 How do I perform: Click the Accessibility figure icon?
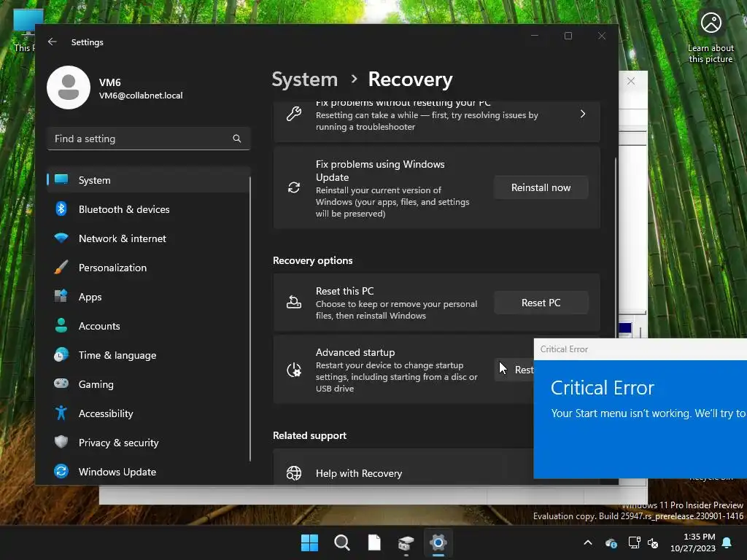coord(61,413)
